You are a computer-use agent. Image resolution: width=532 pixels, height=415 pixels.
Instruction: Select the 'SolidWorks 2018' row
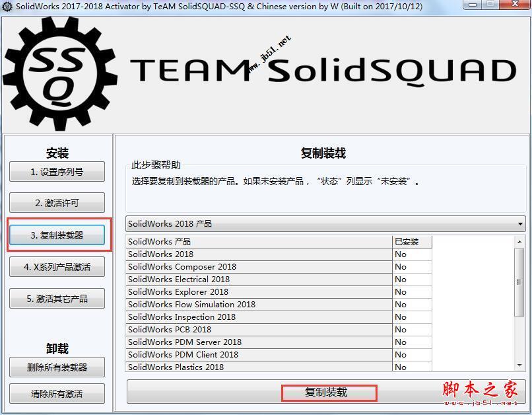(279, 254)
